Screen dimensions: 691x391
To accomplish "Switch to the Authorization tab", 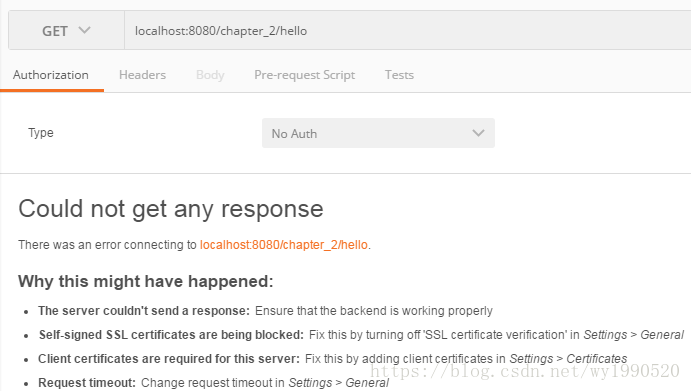I will coord(51,75).
